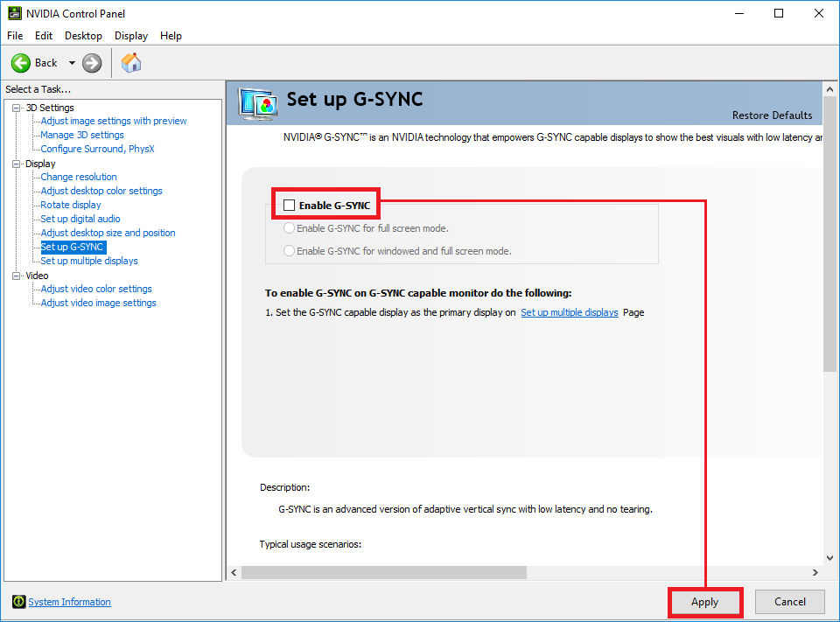Click the forward navigation arrow

pyautogui.click(x=91, y=62)
